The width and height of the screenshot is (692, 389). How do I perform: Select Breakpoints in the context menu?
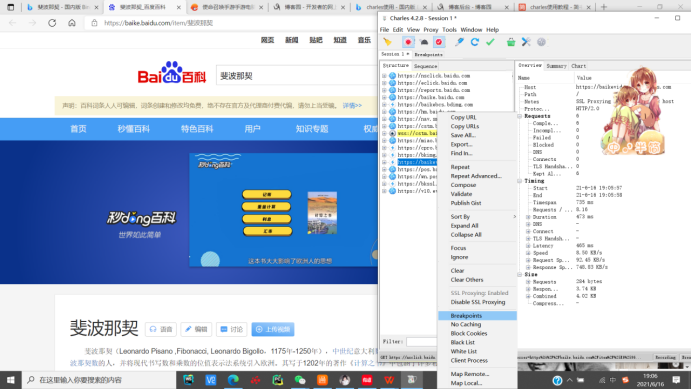(478, 316)
